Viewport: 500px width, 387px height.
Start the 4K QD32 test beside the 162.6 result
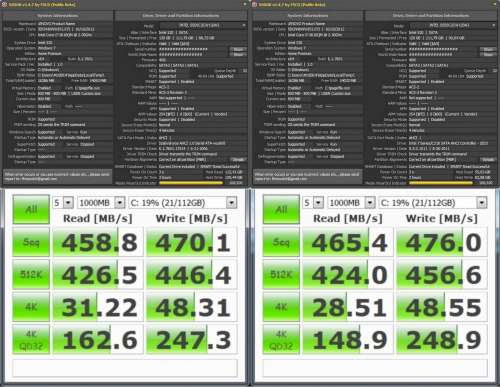click(x=31, y=339)
